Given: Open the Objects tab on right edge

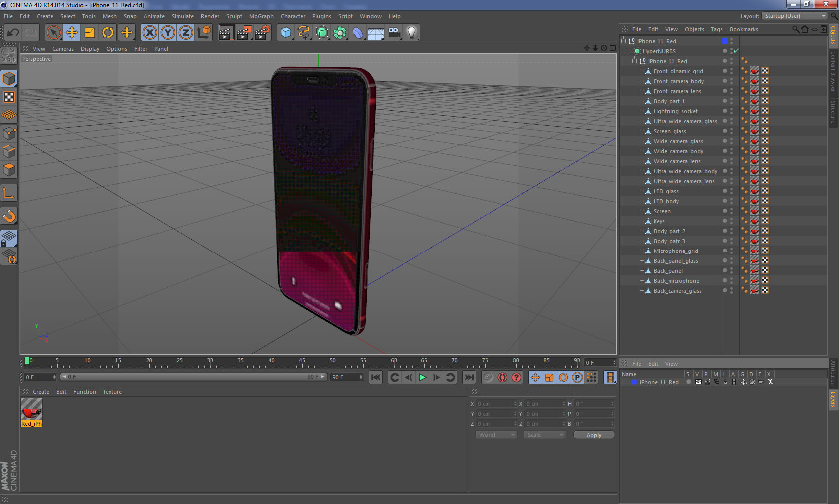Looking at the screenshot, I should pos(833,35).
